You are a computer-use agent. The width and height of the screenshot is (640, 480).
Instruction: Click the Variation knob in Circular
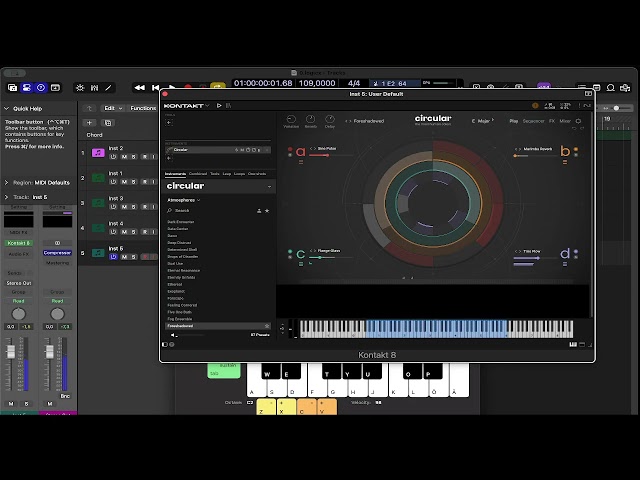291,119
